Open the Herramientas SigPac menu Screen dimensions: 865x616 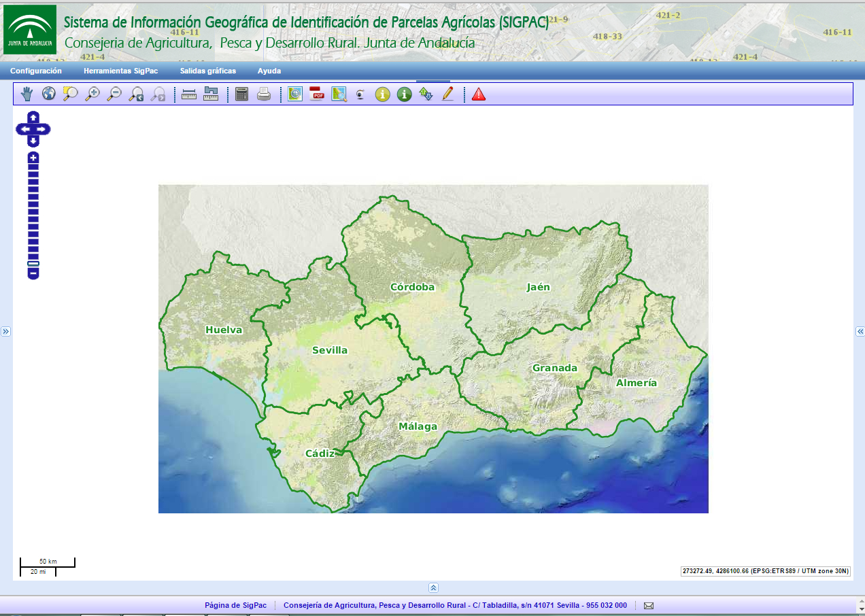[120, 71]
